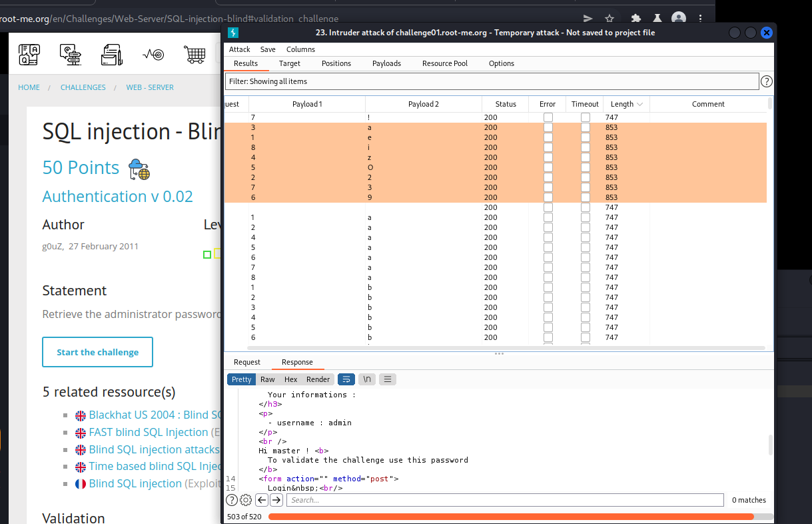Switch to the Target tab
The height and width of the screenshot is (524, 812).
290,63
